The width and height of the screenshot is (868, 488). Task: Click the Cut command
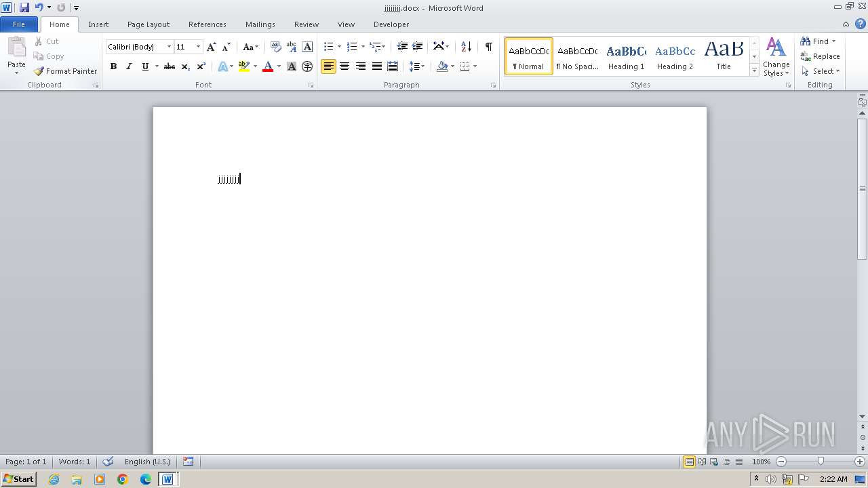point(47,41)
